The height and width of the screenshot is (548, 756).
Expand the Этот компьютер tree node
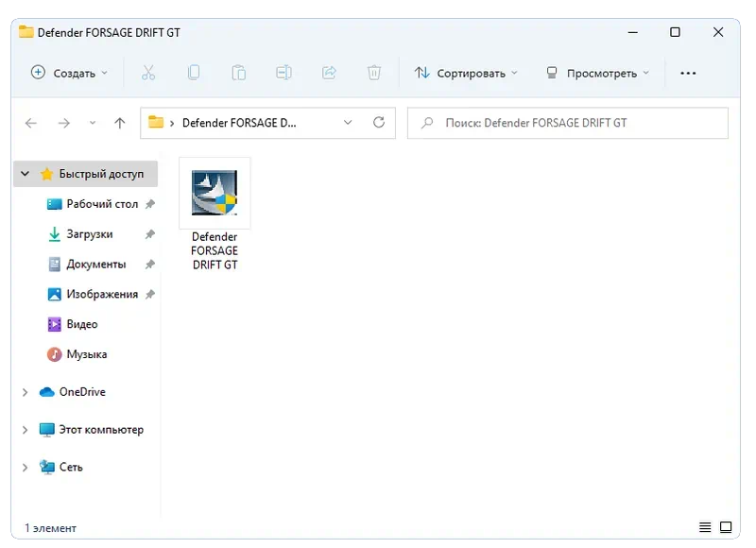pos(26,430)
